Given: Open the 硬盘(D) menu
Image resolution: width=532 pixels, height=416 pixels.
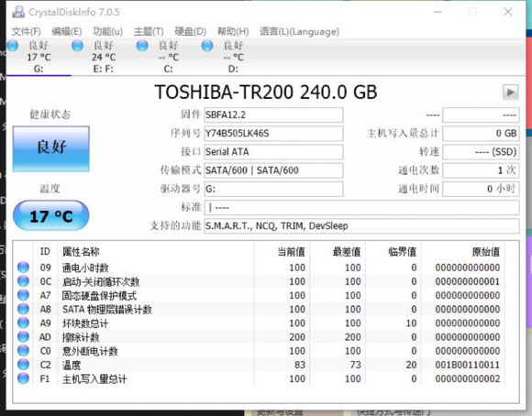Looking at the screenshot, I should click(191, 31).
